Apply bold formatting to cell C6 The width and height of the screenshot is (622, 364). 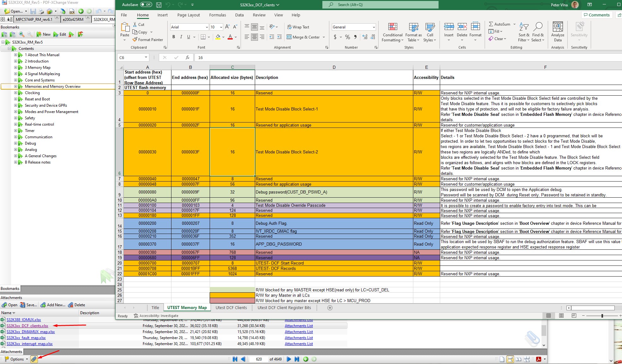(x=173, y=37)
